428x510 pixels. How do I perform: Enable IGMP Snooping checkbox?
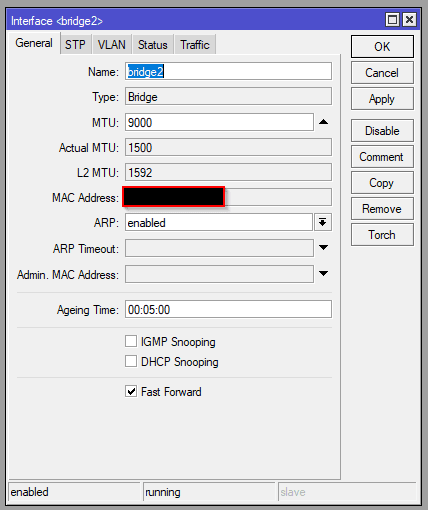tap(131, 341)
